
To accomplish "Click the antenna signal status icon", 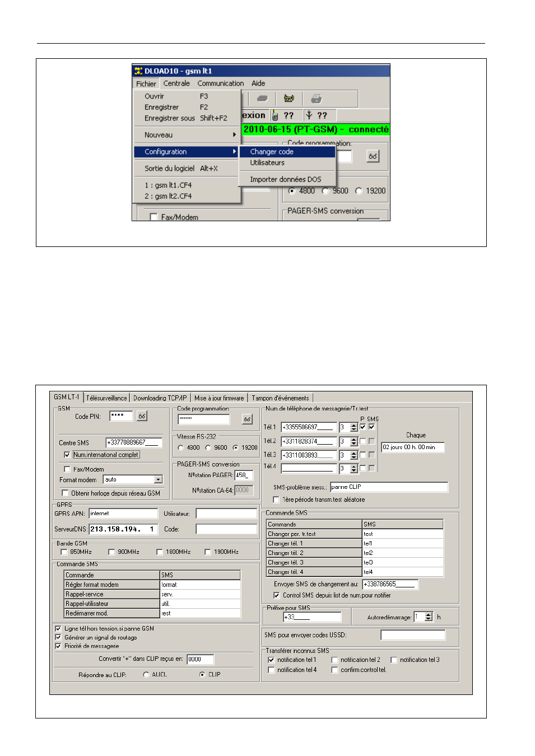I will (309, 115).
